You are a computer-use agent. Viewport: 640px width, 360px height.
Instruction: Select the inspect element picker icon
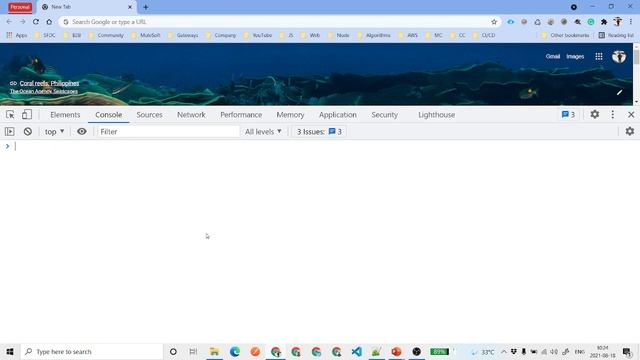(x=10, y=115)
